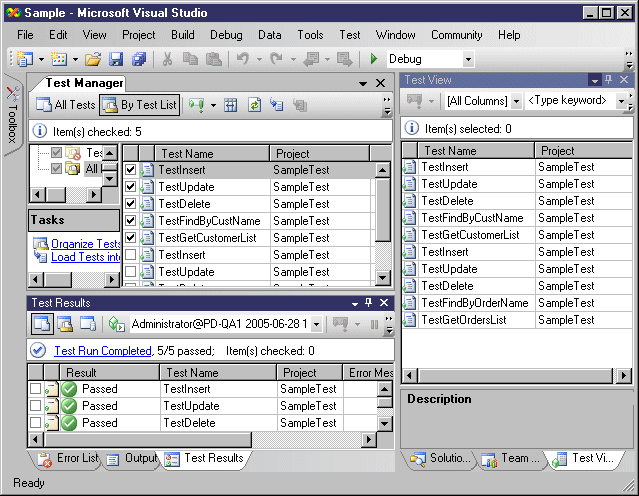Viewport: 639px width, 496px height.
Task: Open the All Columns filter dropdown
Action: click(516, 101)
